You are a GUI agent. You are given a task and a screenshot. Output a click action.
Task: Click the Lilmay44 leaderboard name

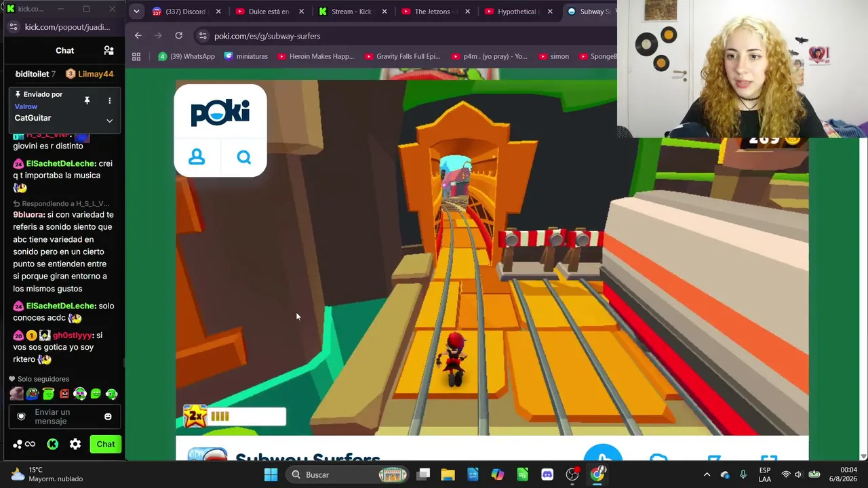[96, 74]
